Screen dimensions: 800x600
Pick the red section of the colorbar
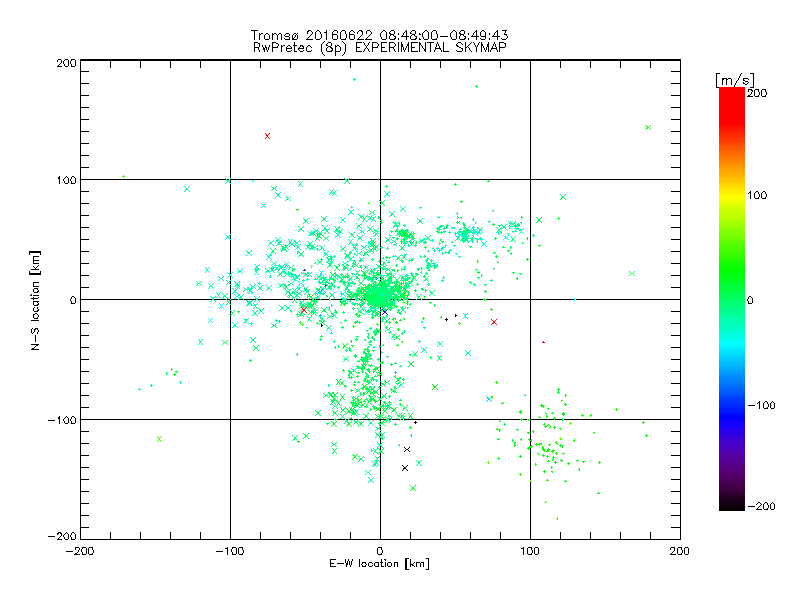[x=732, y=107]
